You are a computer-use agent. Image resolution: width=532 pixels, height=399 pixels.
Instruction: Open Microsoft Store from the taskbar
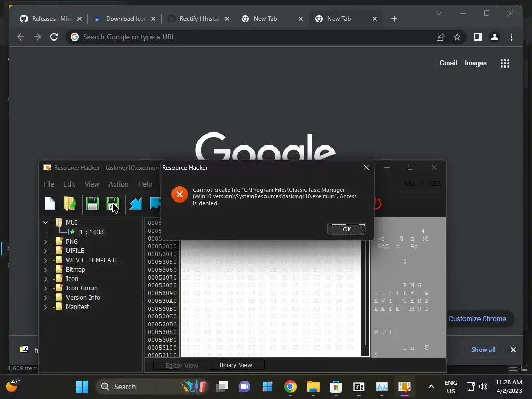tap(336, 387)
